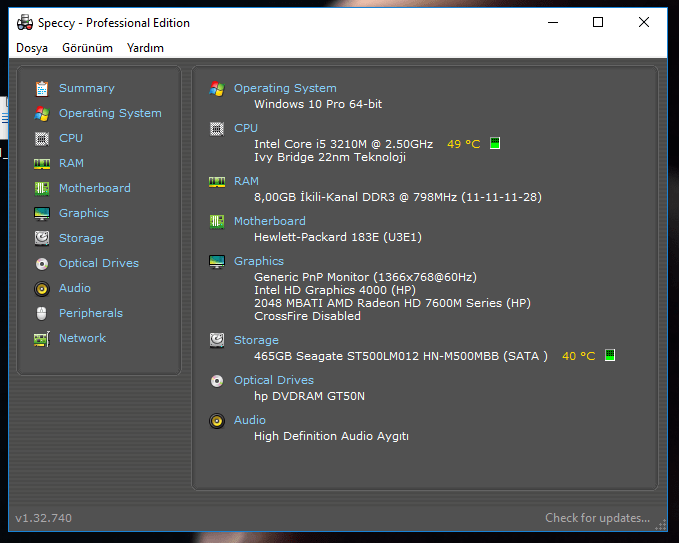The image size is (679, 543).
Task: Click the Graphics heading link in summary
Action: point(259,262)
